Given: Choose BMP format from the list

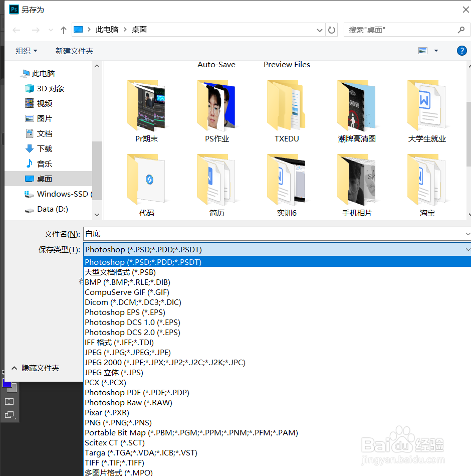Looking at the screenshot, I should click(x=277, y=282).
